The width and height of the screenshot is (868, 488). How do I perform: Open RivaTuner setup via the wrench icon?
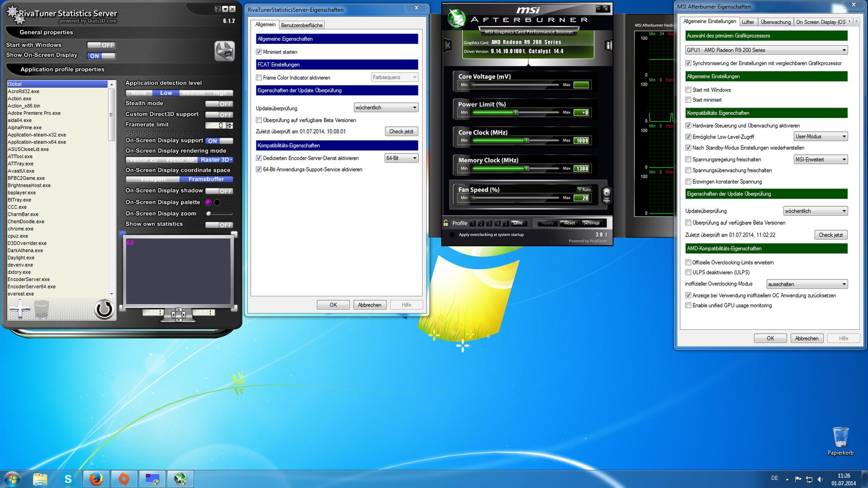click(x=224, y=51)
